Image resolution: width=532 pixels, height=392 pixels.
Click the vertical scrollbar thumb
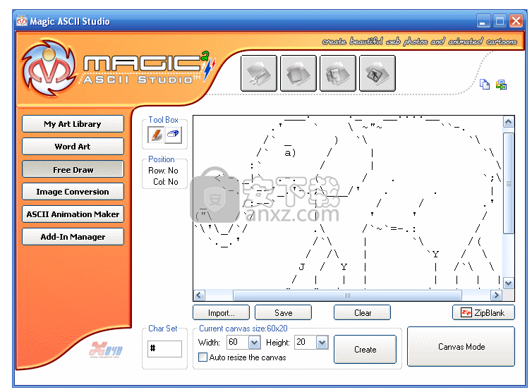pos(508,183)
